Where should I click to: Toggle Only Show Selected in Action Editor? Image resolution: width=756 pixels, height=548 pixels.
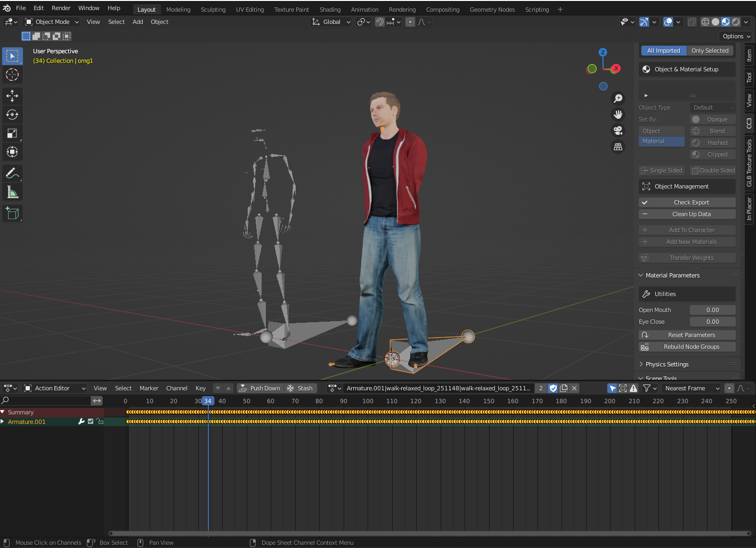(613, 388)
